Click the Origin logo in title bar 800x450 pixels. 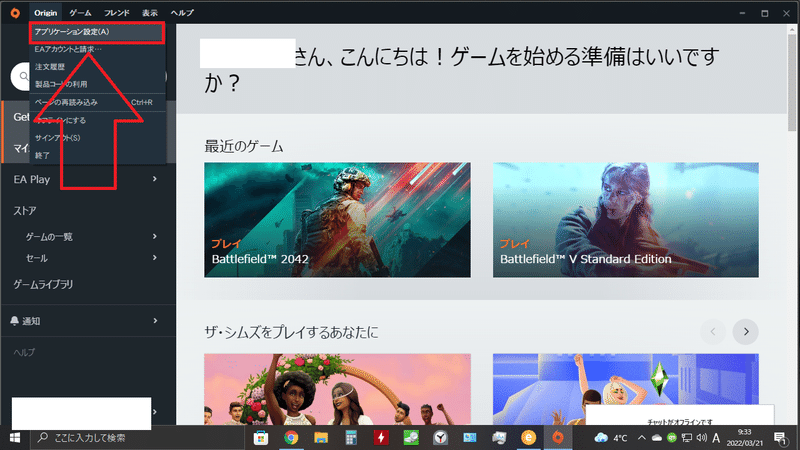pos(15,13)
